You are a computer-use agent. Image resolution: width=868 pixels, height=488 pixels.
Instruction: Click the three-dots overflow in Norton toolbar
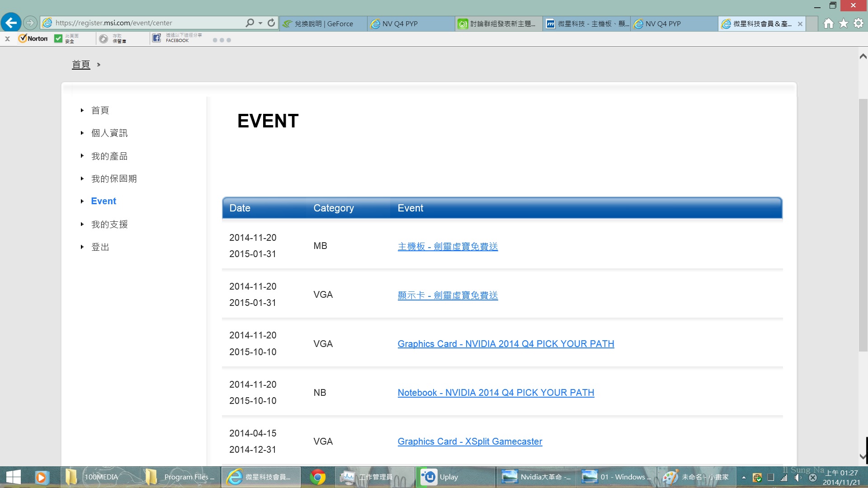222,40
